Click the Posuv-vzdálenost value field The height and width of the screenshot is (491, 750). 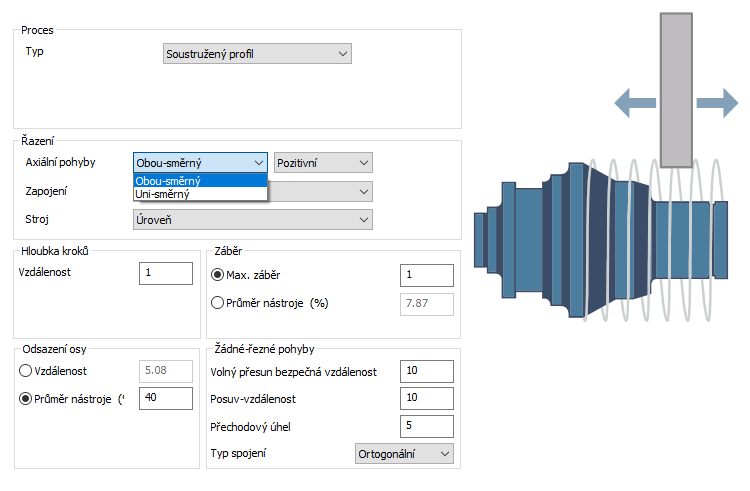click(427, 398)
